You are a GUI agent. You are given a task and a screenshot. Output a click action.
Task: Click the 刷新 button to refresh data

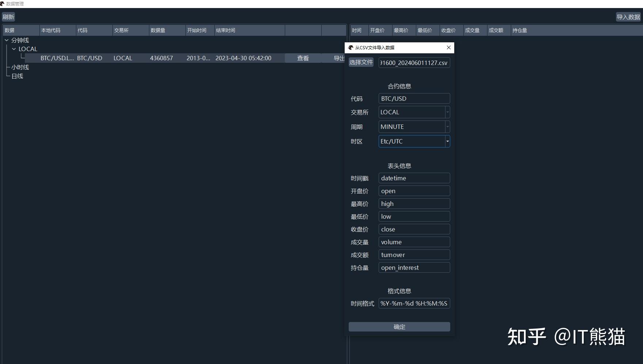[x=8, y=16]
